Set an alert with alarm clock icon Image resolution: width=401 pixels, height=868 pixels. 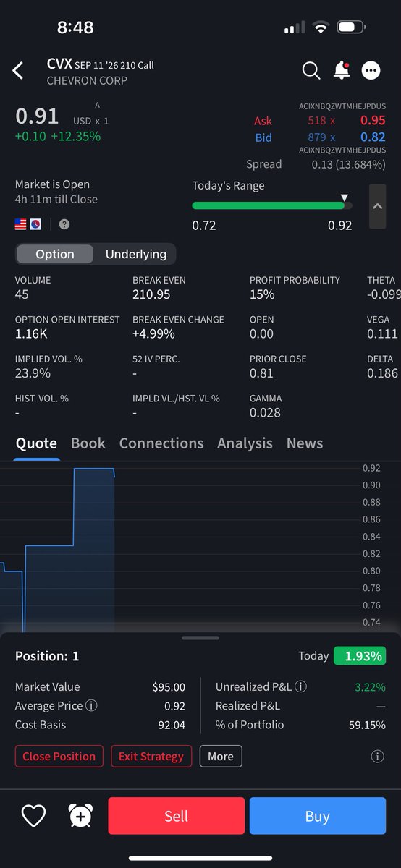pos(80,816)
